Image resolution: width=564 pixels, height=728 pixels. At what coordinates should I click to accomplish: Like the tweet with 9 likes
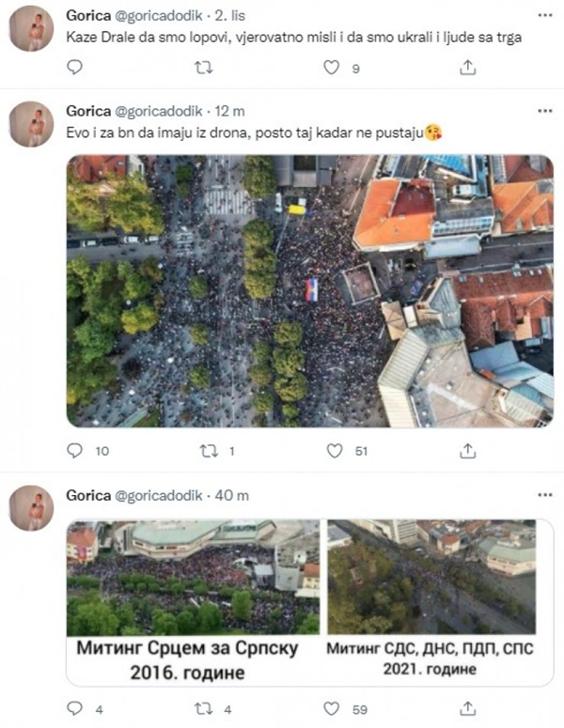(331, 68)
